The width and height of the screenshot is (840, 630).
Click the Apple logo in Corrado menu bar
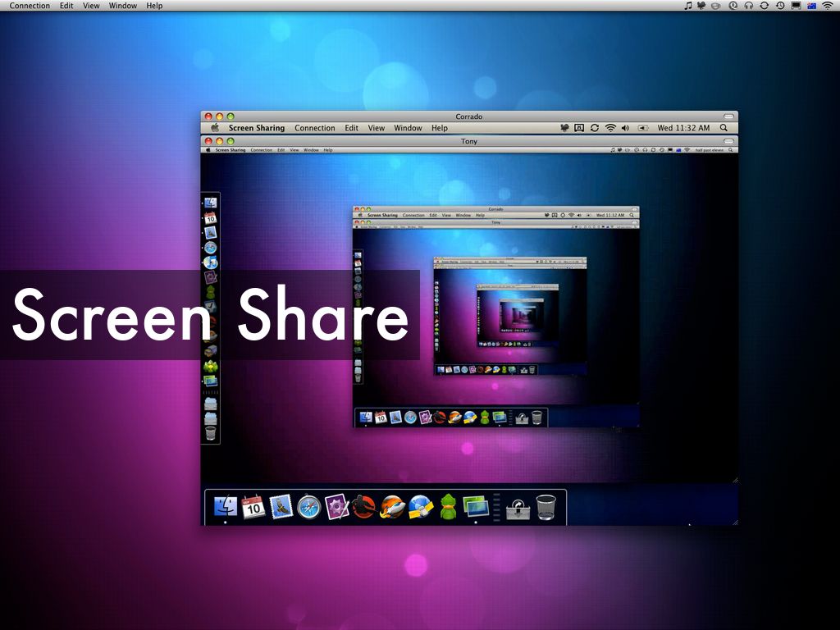(x=215, y=128)
